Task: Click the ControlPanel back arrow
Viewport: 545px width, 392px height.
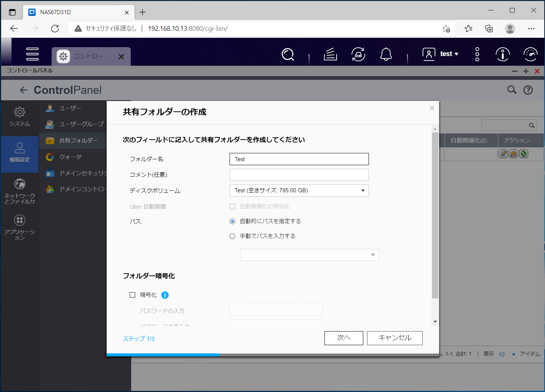Action: [x=24, y=90]
